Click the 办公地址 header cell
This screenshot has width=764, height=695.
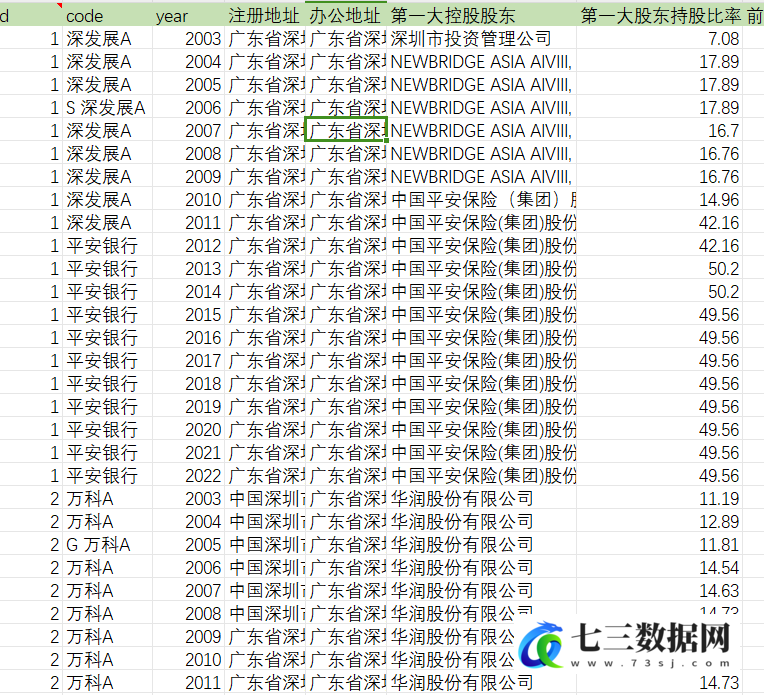coord(346,16)
